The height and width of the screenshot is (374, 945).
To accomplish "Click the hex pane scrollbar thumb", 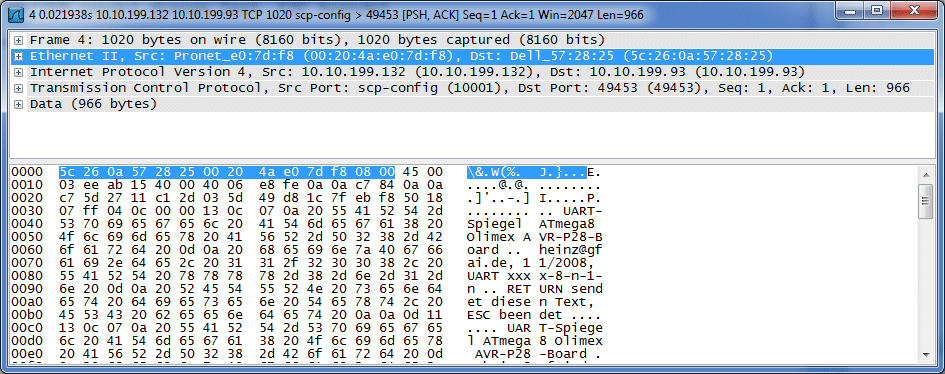I will tap(924, 202).
